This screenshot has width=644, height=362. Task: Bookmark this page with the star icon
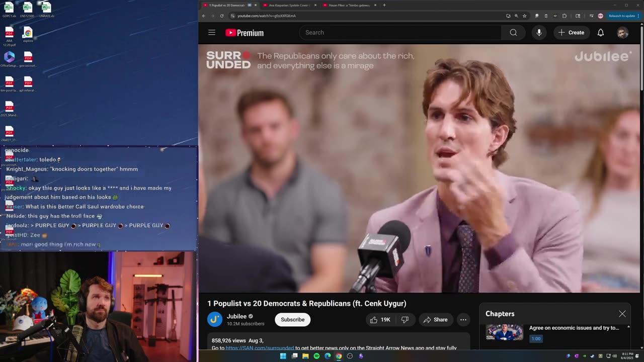pyautogui.click(x=524, y=16)
